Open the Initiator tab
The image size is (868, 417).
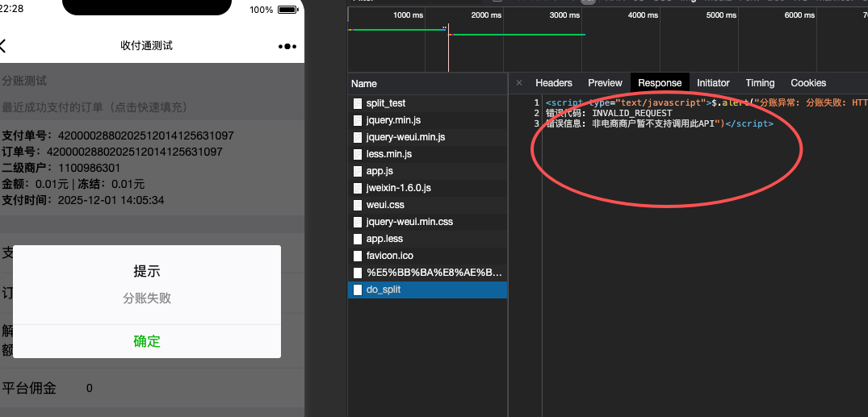click(x=713, y=83)
